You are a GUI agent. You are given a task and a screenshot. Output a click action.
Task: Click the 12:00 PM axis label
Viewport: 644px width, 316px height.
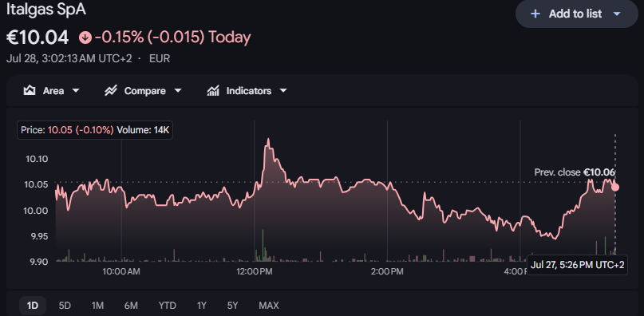254,271
